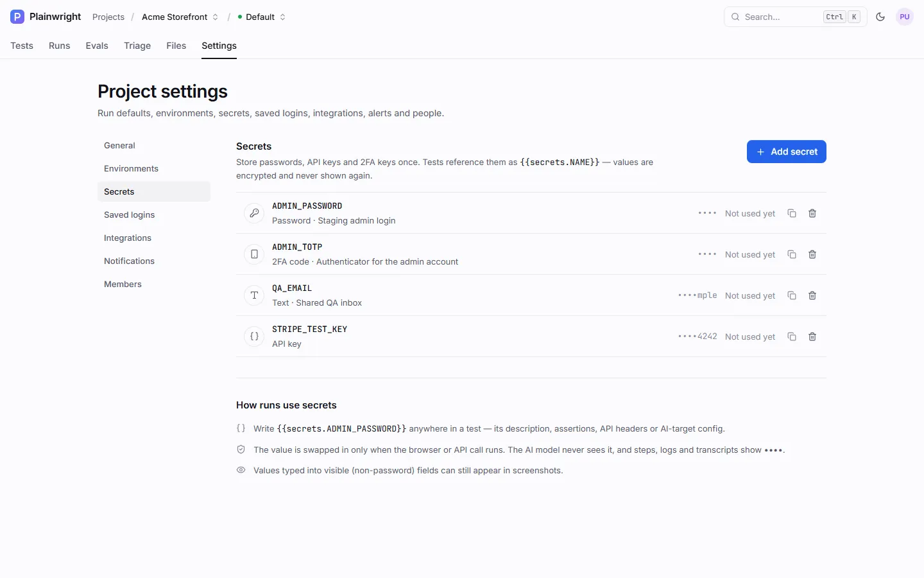Image resolution: width=924 pixels, height=578 pixels.
Task: Go to Projects breadcrumb link
Action: click(108, 17)
